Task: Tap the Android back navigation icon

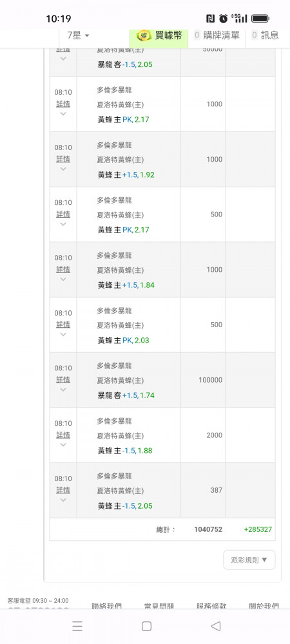Action: click(216, 626)
